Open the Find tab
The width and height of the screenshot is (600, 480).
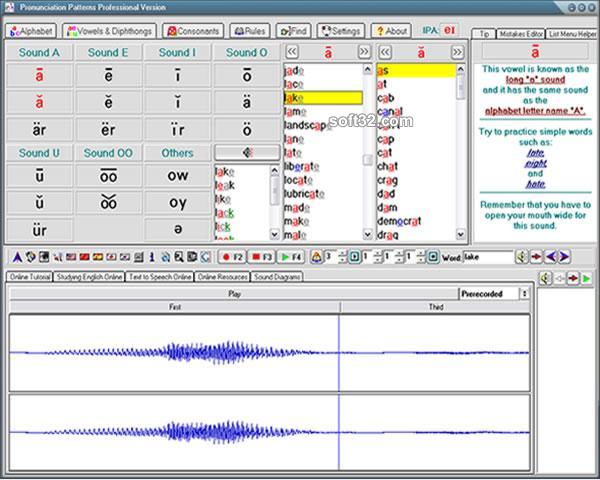tap(293, 31)
